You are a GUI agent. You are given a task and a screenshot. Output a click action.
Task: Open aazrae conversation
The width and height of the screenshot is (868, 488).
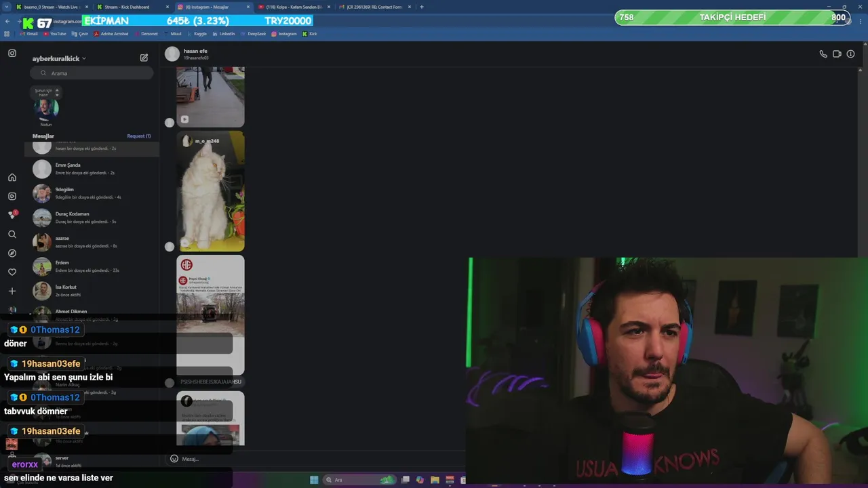click(x=92, y=242)
